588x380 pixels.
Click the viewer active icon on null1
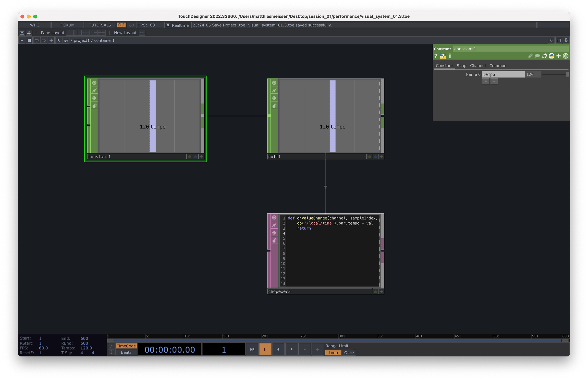coord(274,83)
